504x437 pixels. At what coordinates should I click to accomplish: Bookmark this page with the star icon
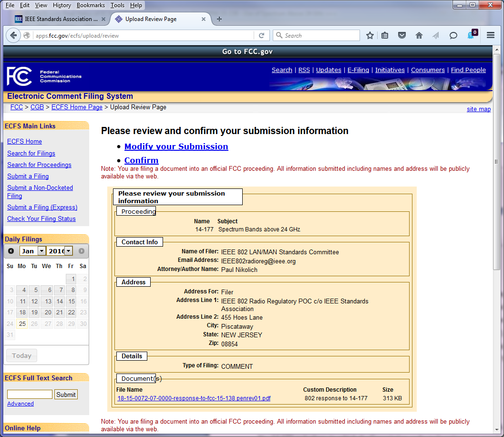(x=370, y=35)
